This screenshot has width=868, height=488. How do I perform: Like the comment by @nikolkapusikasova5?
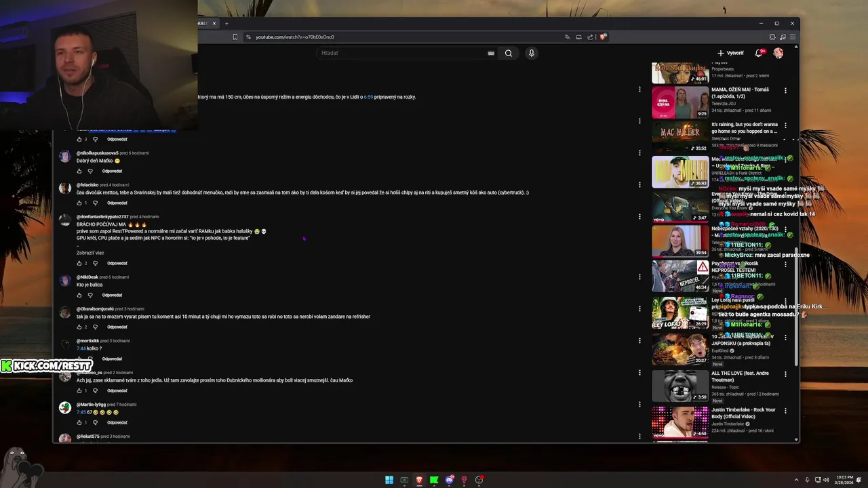tap(79, 171)
